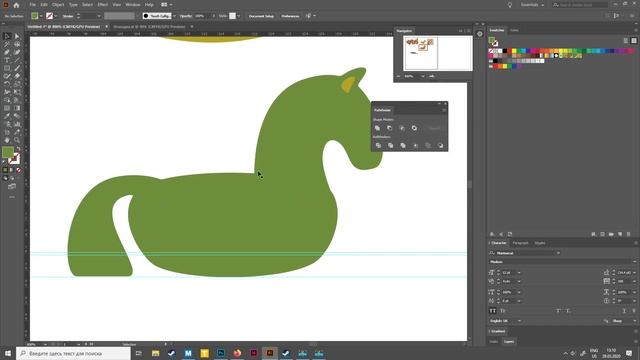Click Crop in Pathfinders row
This screenshot has width=640, height=360.
tap(416, 145)
